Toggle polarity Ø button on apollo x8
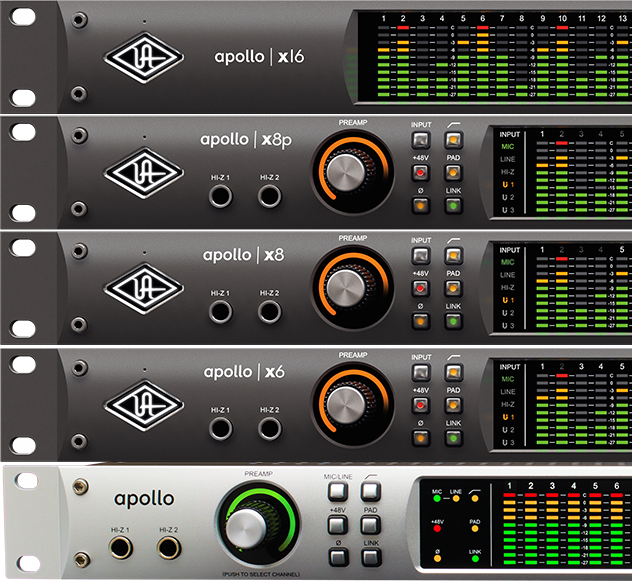The width and height of the screenshot is (632, 581). (x=420, y=321)
